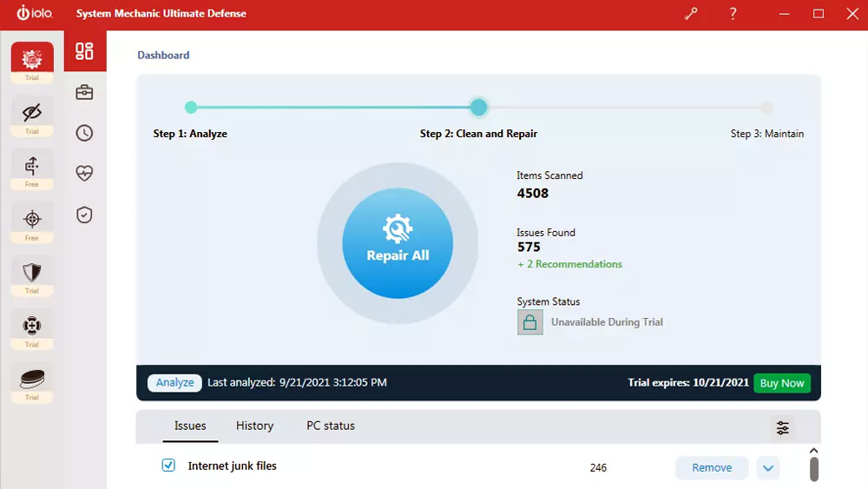Remove the Internet junk files

[x=712, y=468]
